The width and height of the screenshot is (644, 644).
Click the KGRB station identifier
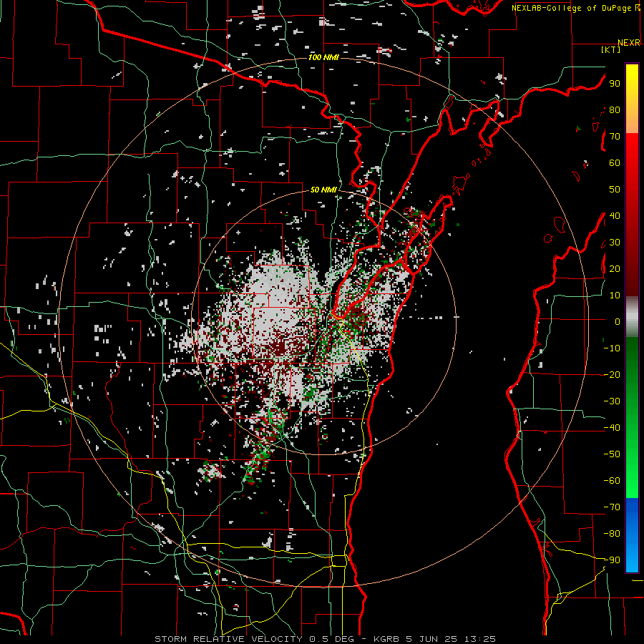tap(386, 639)
